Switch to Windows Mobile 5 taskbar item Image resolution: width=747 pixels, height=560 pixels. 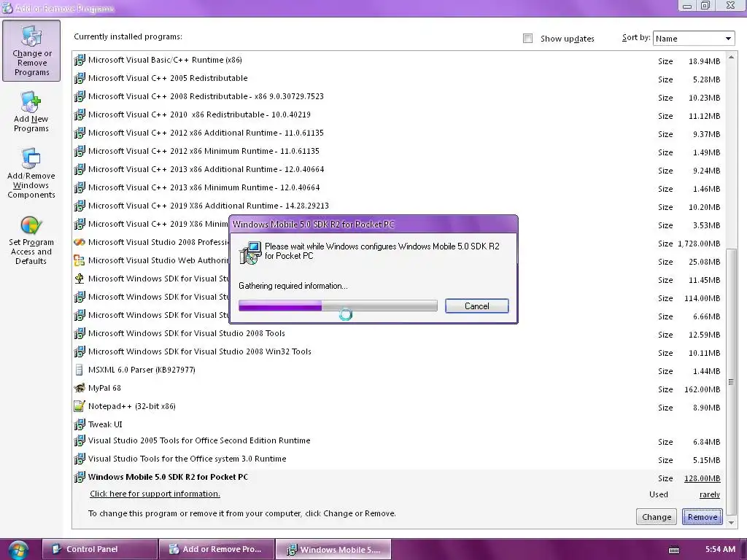pyautogui.click(x=333, y=549)
